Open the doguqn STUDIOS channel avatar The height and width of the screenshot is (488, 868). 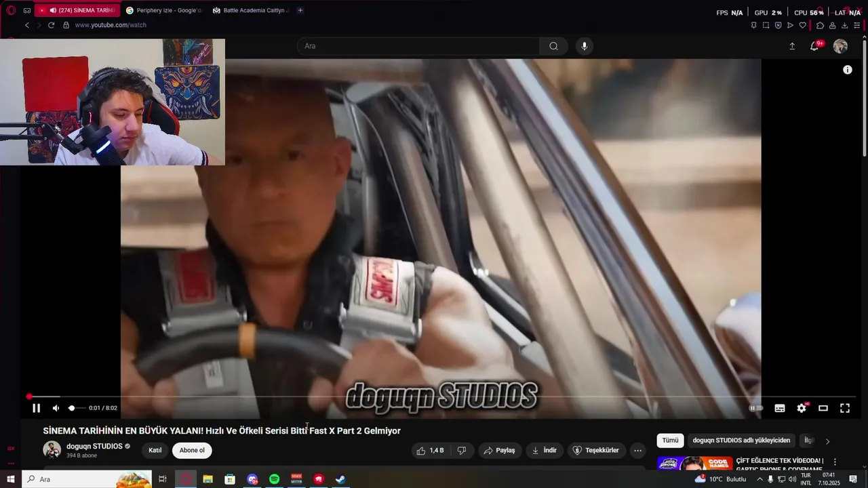(x=52, y=449)
